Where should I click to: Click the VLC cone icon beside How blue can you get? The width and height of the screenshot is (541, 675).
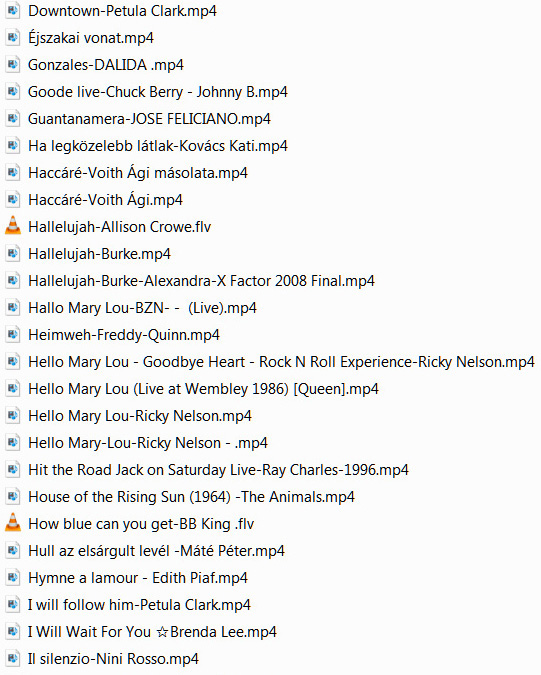[13, 523]
